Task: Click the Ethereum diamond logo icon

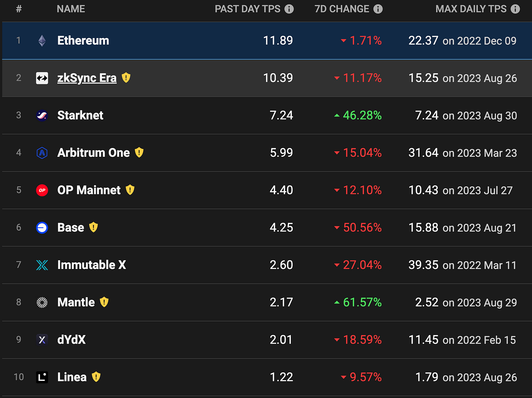Action: (x=42, y=41)
